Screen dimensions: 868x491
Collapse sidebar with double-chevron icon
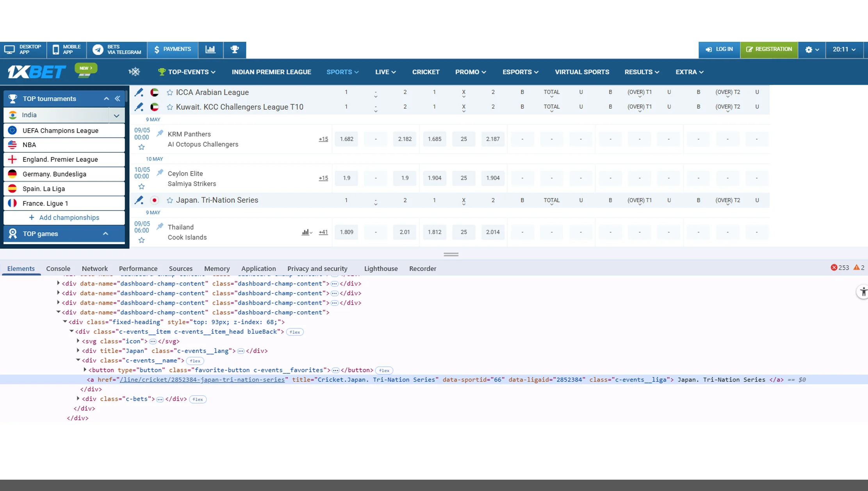pyautogui.click(x=118, y=99)
